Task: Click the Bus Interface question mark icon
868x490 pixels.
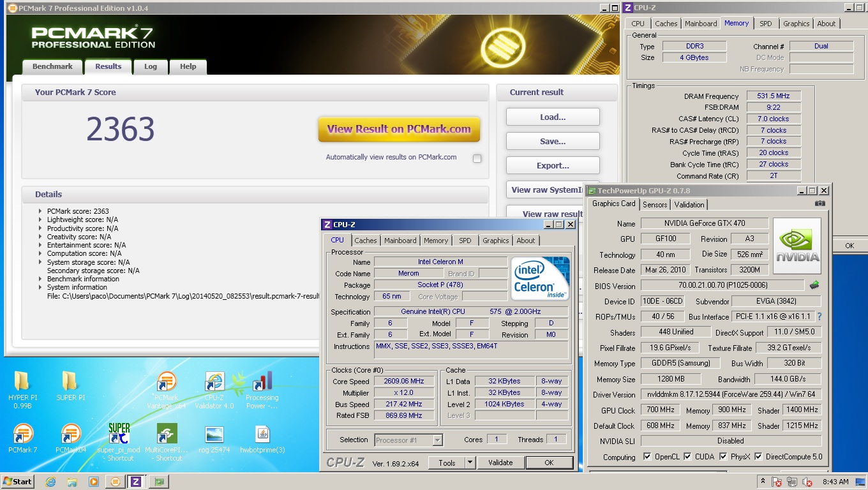Action: (819, 316)
